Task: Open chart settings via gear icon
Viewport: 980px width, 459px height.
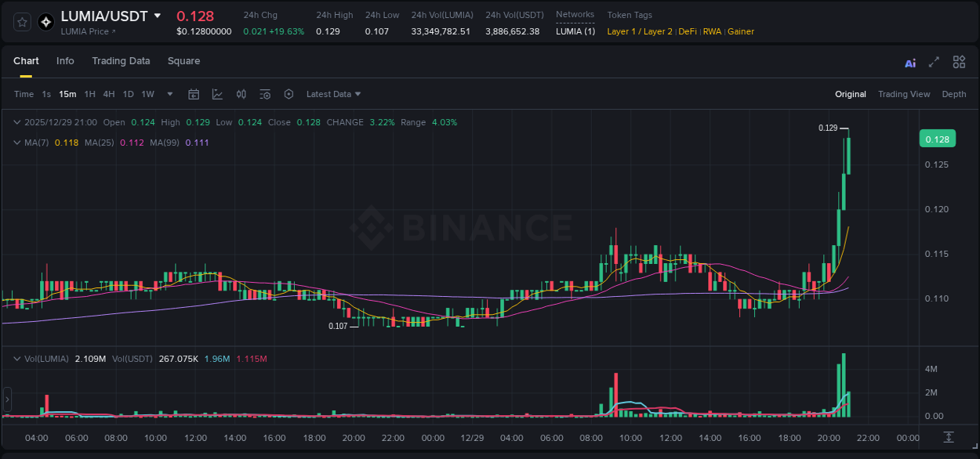Action: click(289, 94)
